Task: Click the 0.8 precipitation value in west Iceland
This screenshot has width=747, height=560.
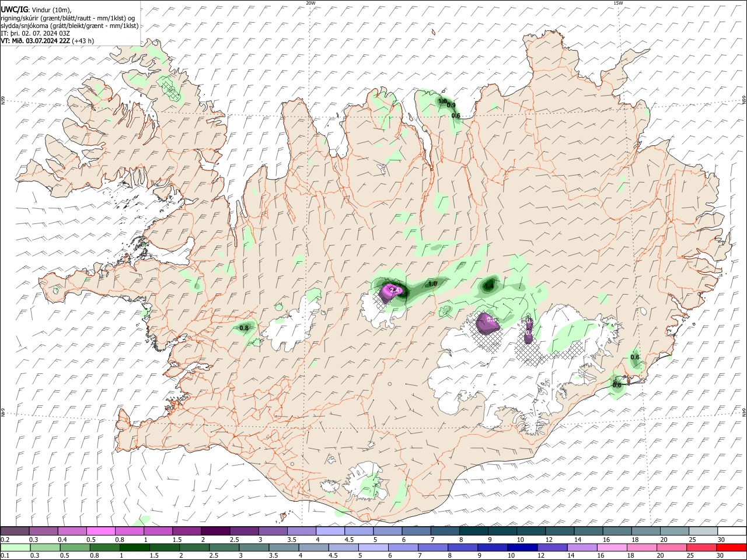Action: (244, 328)
